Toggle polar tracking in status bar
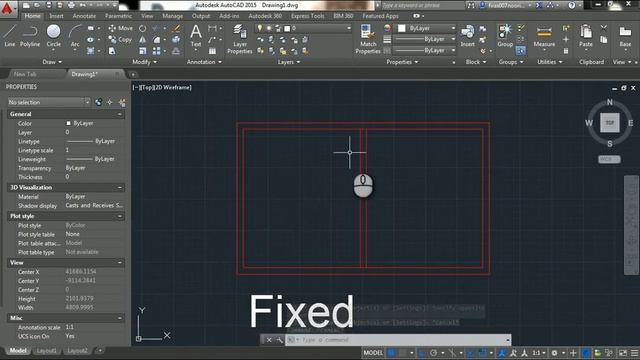This screenshot has width=640, height=360. (x=433, y=353)
